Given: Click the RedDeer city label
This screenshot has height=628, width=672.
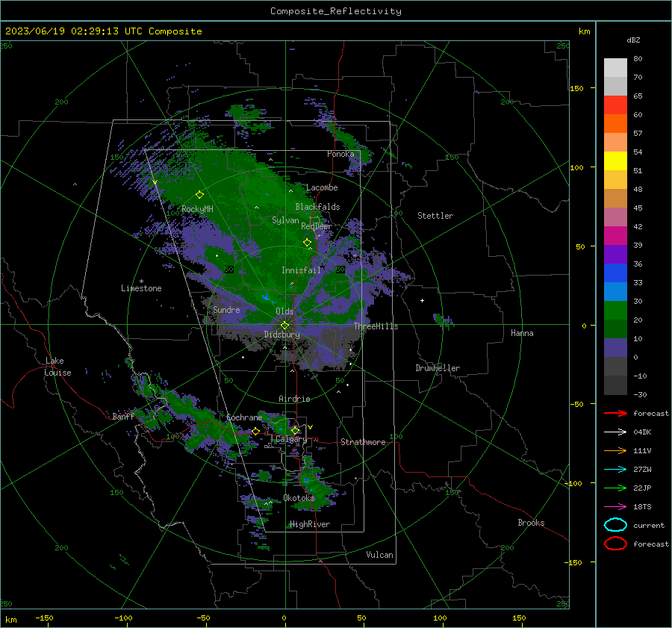Looking at the screenshot, I should [317, 226].
